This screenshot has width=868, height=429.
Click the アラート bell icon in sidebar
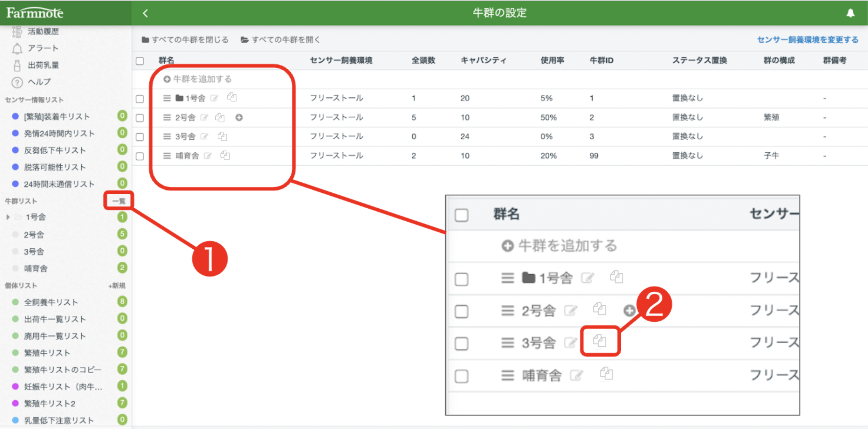pyautogui.click(x=17, y=48)
